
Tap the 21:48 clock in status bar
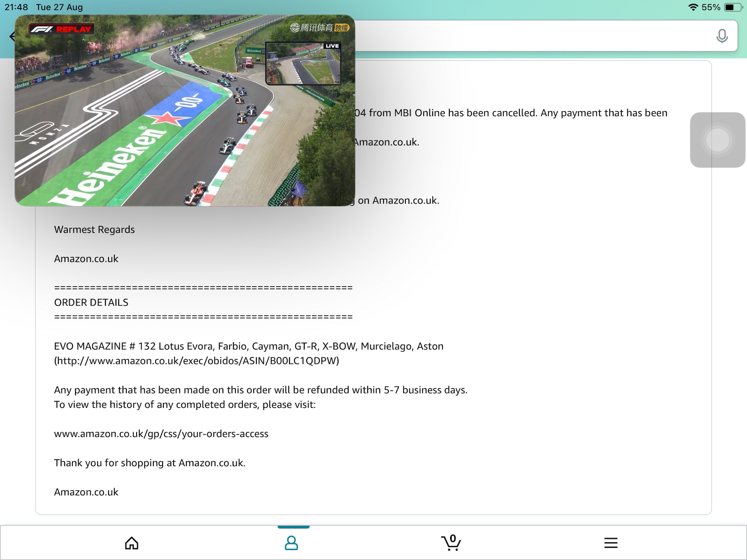point(16,7)
